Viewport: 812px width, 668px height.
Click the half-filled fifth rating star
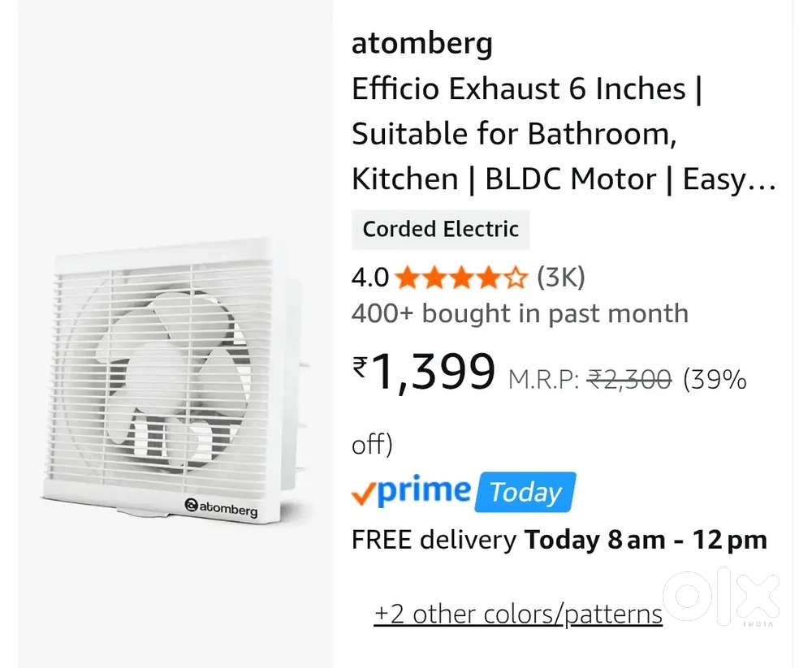pyautogui.click(x=516, y=277)
